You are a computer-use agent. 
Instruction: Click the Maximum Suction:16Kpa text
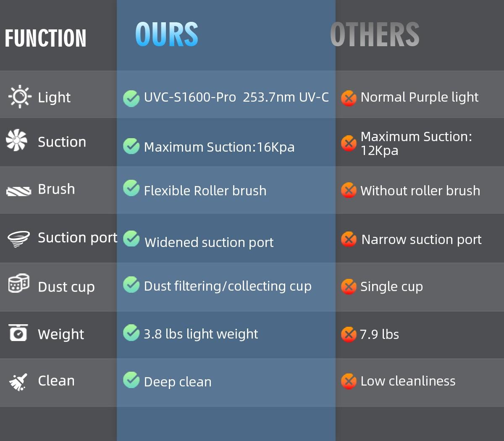point(219,147)
